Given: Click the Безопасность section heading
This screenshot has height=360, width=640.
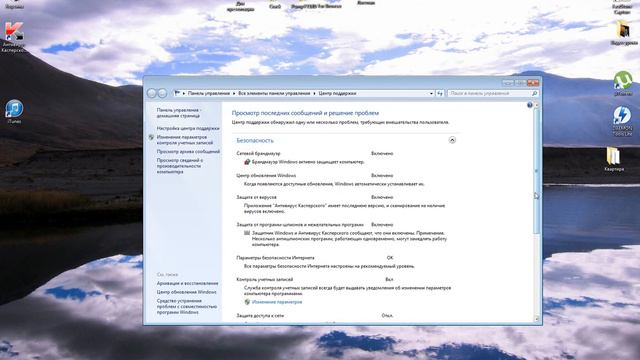Looking at the screenshot, I should 255,140.
